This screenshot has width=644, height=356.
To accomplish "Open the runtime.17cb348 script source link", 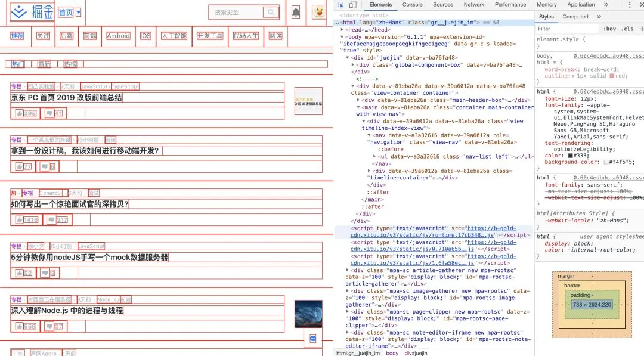I will click(x=433, y=231).
